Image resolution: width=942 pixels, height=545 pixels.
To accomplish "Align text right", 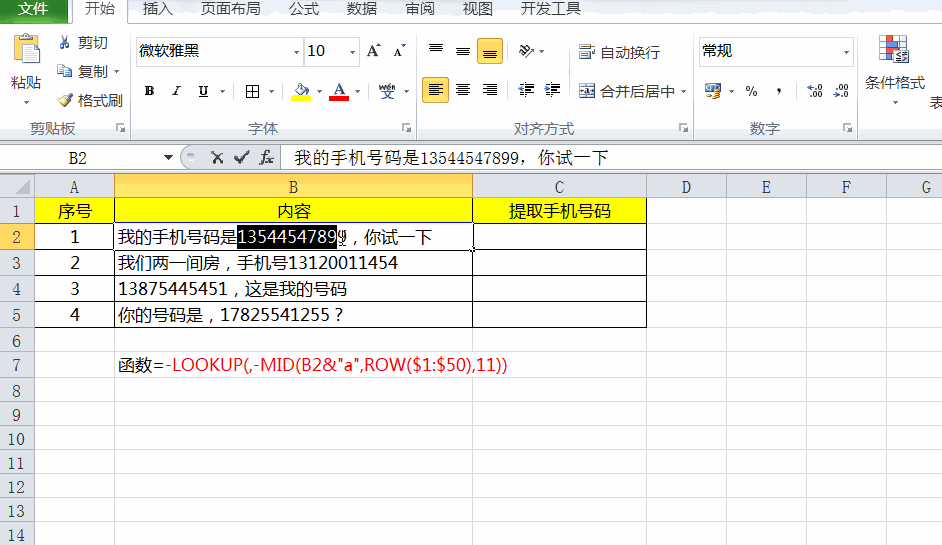I will tap(490, 90).
